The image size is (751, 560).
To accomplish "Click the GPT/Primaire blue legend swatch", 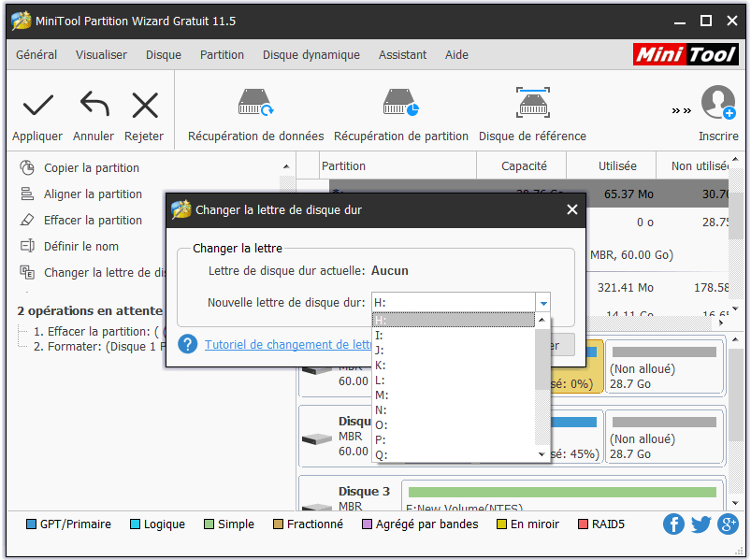I will coord(31,524).
